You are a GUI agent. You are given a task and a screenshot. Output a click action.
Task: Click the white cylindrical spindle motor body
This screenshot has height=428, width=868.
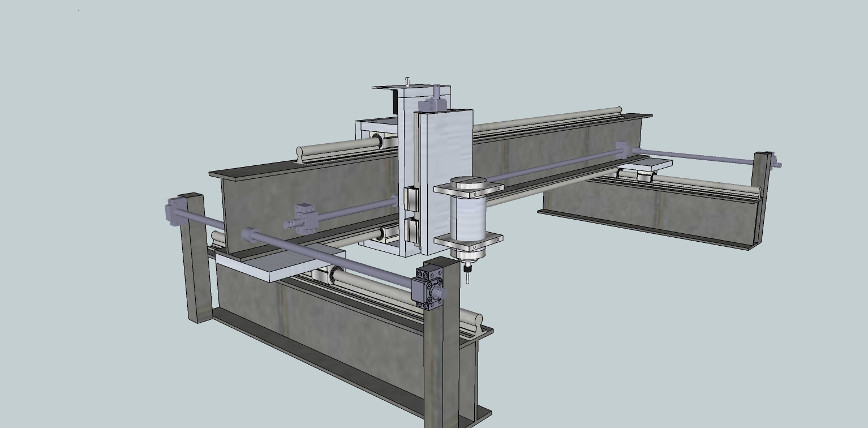[469, 216]
